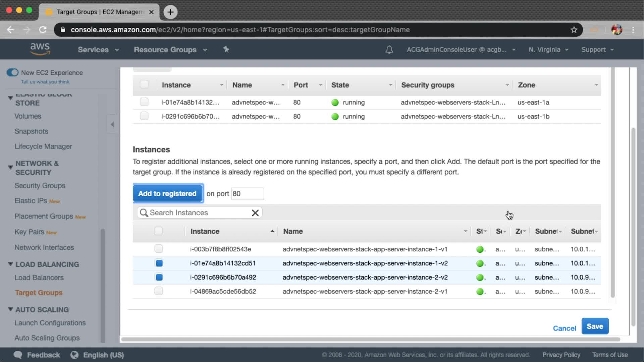The width and height of the screenshot is (644, 362).
Task: Toggle the New EC2 Experience switch
Action: (12, 72)
